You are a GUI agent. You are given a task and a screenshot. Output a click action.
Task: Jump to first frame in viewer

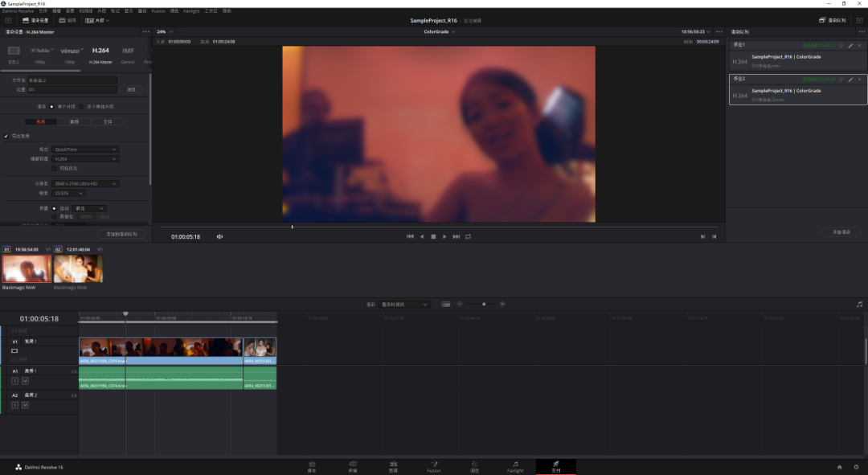pos(410,236)
